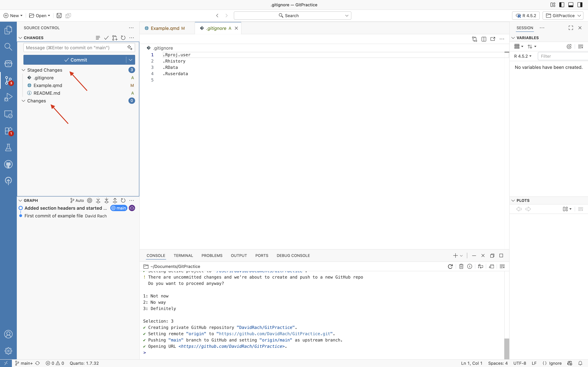Toggle the secondary side bar layout
Screen dimensions: 588x367
click(x=580, y=5)
